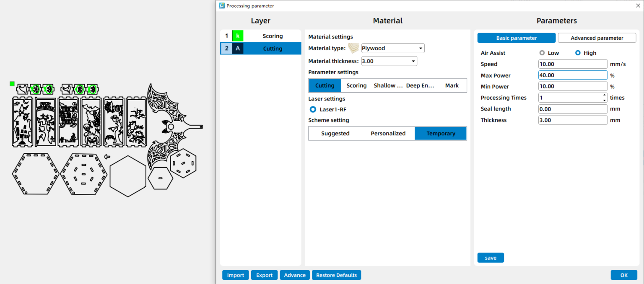Increase Processing Times with up arrow
The height and width of the screenshot is (284, 644).
point(604,96)
